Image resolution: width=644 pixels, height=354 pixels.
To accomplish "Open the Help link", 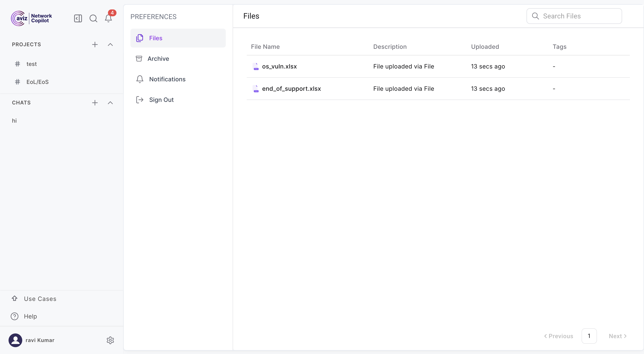I will pos(30,316).
